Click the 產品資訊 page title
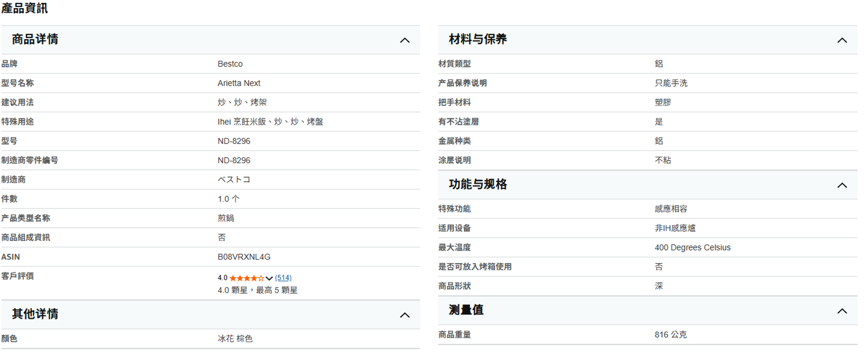Image resolution: width=868 pixels, height=362 pixels. 24,8
